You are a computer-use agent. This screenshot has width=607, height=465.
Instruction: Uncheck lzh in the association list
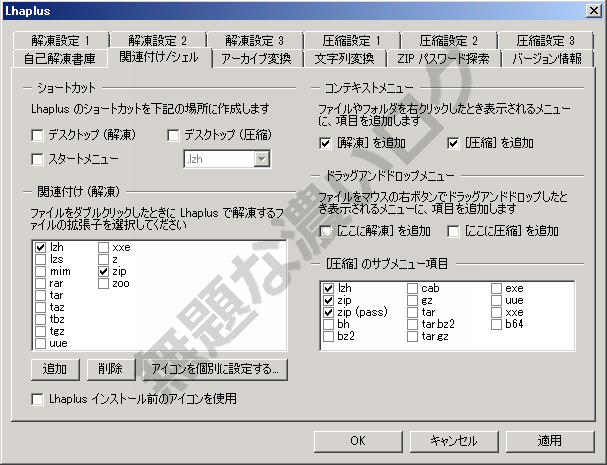[41, 247]
